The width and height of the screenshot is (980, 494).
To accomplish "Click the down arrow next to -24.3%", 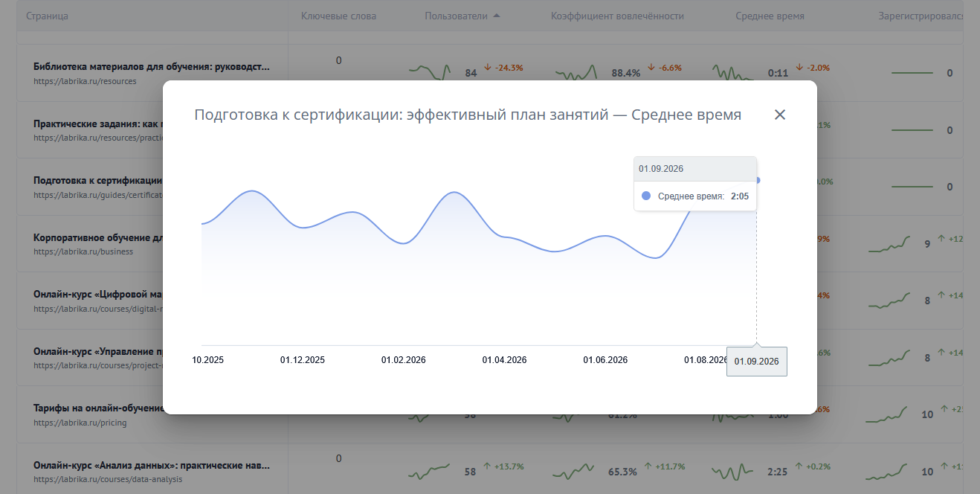I will coord(488,68).
